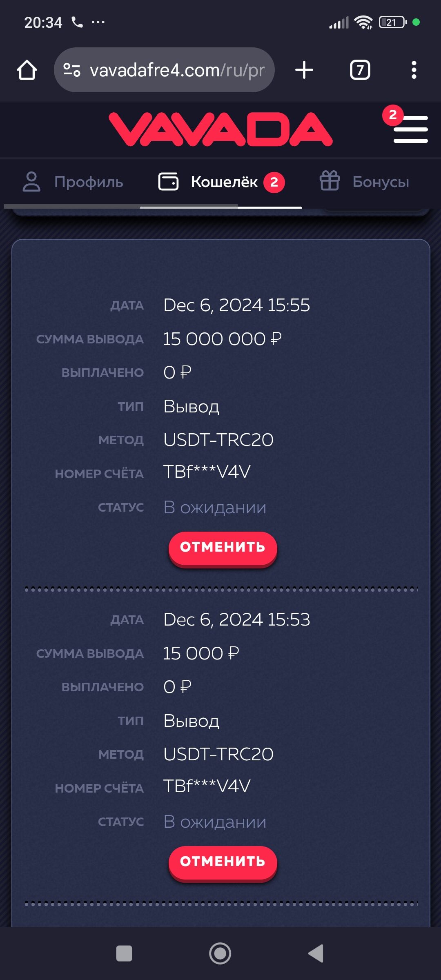
Task: Cancel the 15 000 ₽ withdrawal
Action: point(223,862)
